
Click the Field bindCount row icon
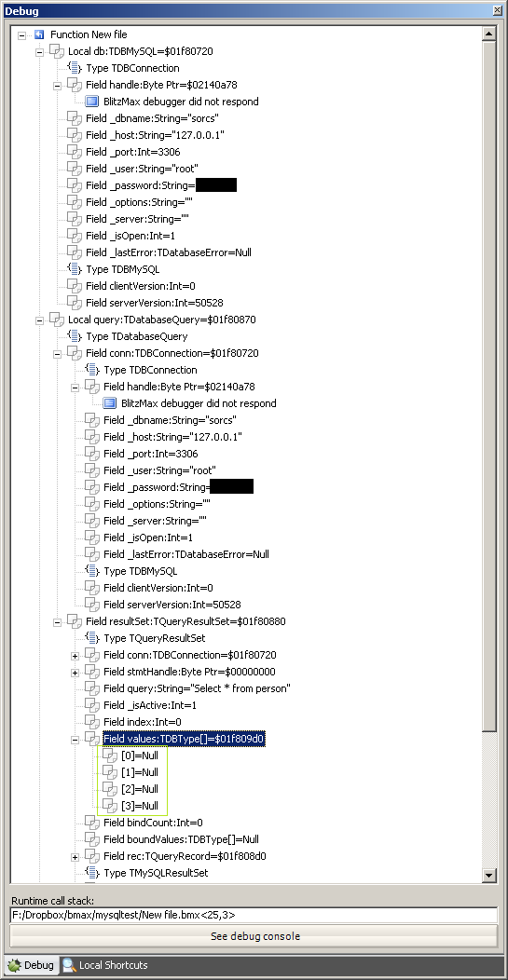pos(92,823)
